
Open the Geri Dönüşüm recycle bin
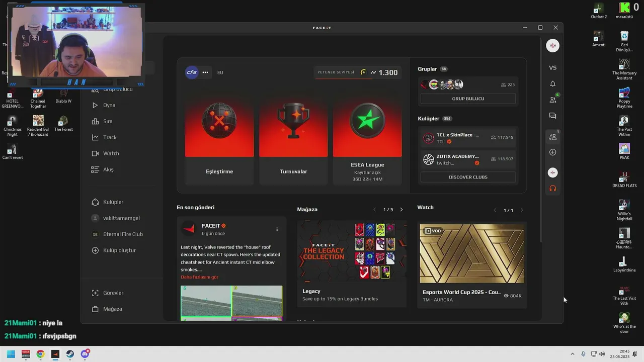click(624, 41)
